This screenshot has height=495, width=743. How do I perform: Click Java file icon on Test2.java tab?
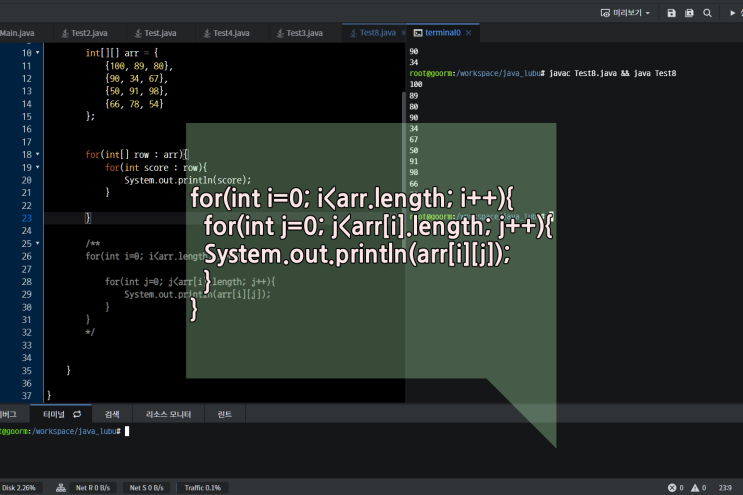[65, 33]
